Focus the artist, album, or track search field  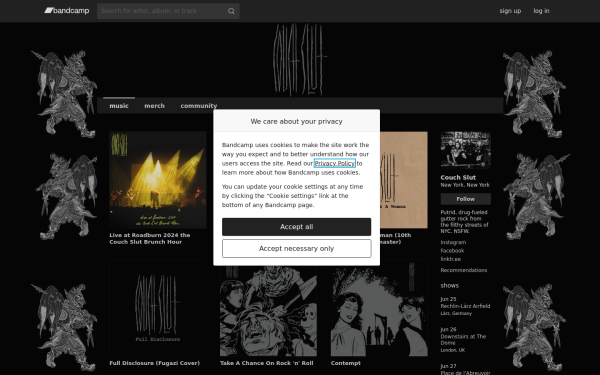tap(168, 11)
